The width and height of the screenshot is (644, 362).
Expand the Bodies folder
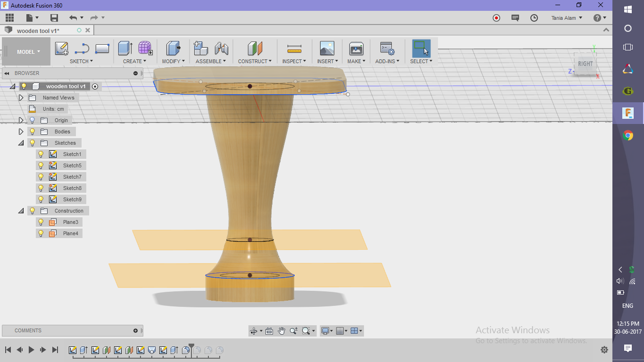pos(21,132)
